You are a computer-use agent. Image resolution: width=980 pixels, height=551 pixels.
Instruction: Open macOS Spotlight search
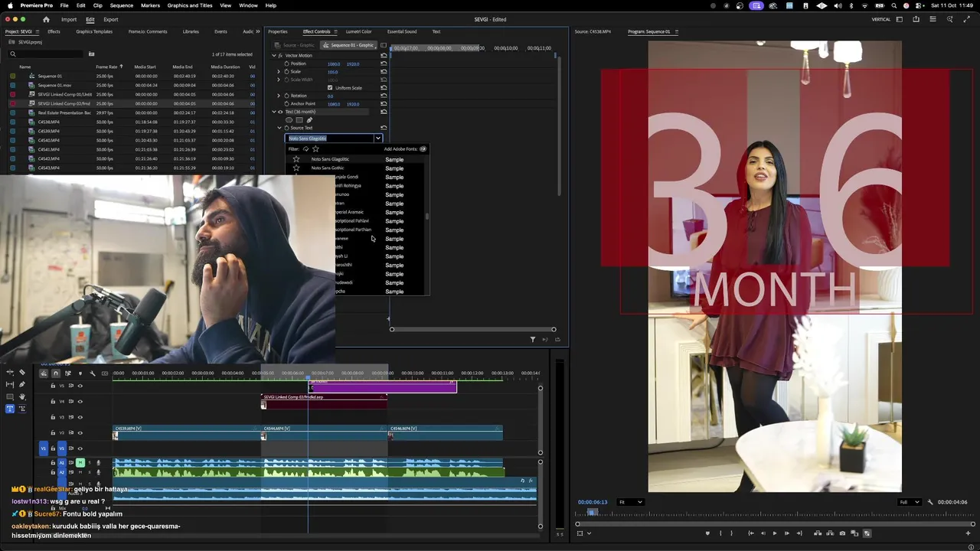893,5
